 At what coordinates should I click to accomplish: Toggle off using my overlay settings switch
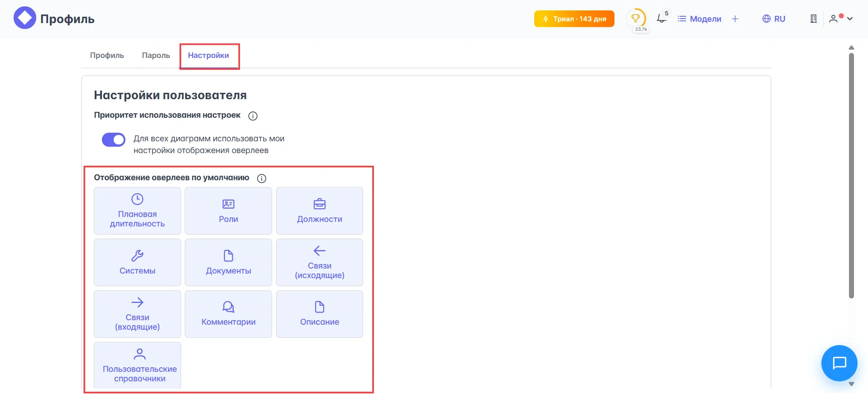[114, 140]
